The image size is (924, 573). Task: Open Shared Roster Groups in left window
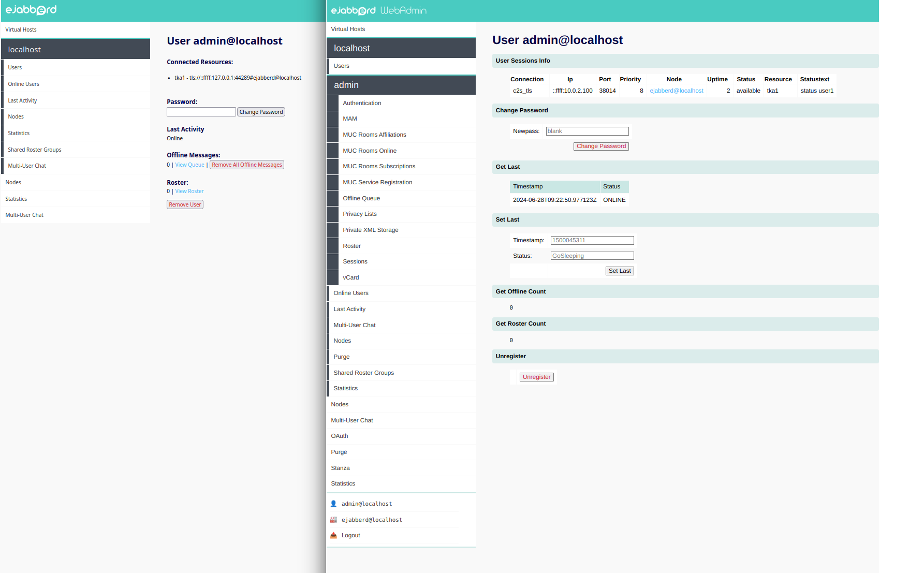pyautogui.click(x=35, y=150)
